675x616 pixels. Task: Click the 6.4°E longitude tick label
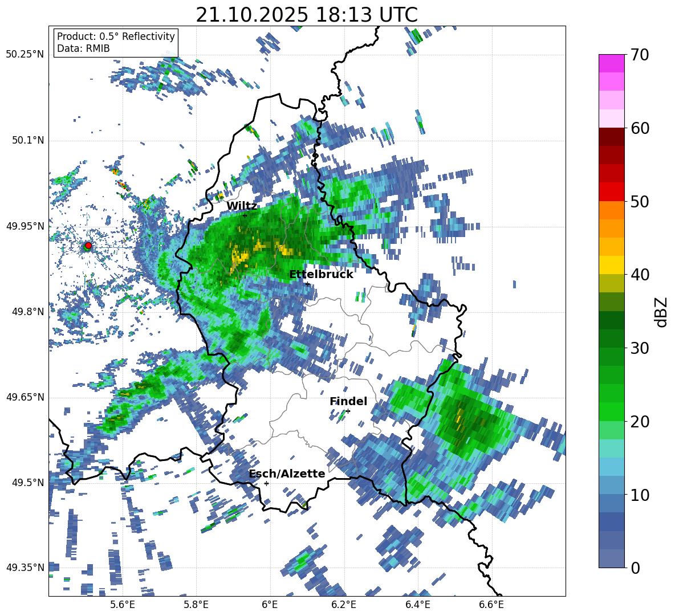tap(417, 605)
